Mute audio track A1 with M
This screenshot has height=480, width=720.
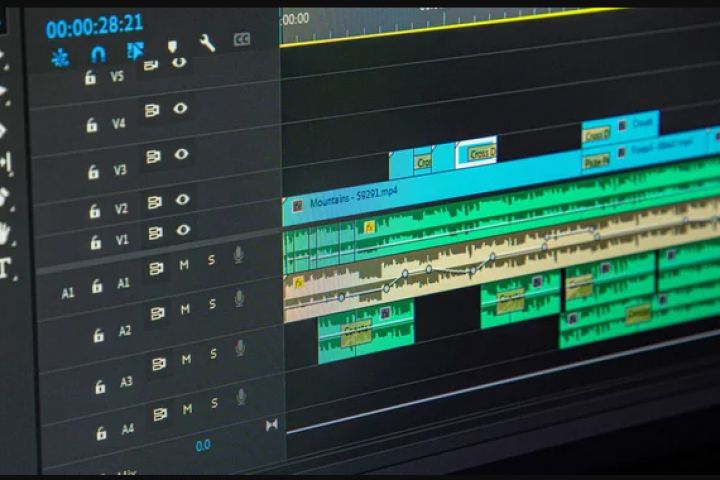click(x=184, y=265)
